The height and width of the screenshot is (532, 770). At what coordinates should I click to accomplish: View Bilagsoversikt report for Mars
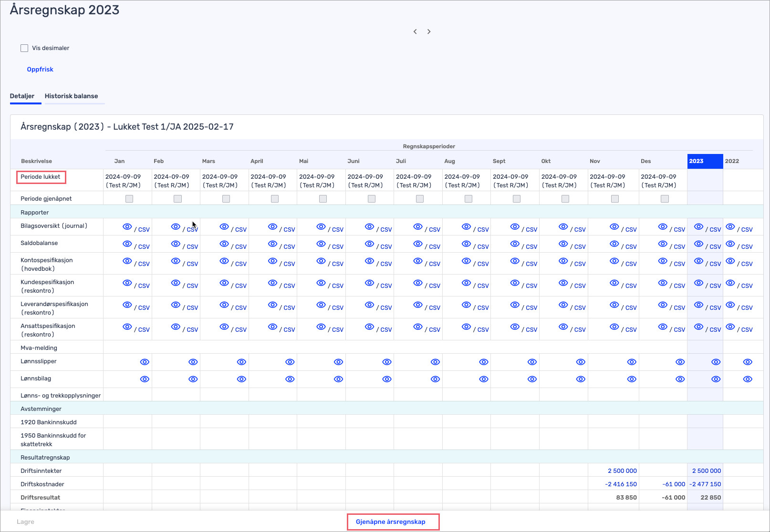coord(224,227)
